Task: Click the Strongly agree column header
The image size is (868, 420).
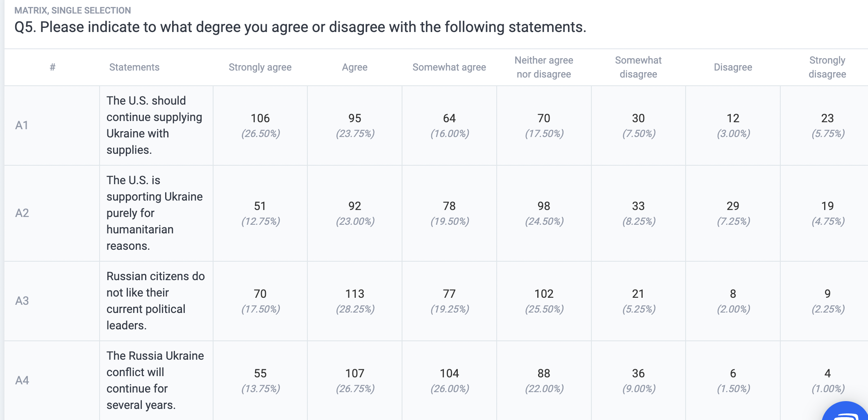Action: click(260, 67)
